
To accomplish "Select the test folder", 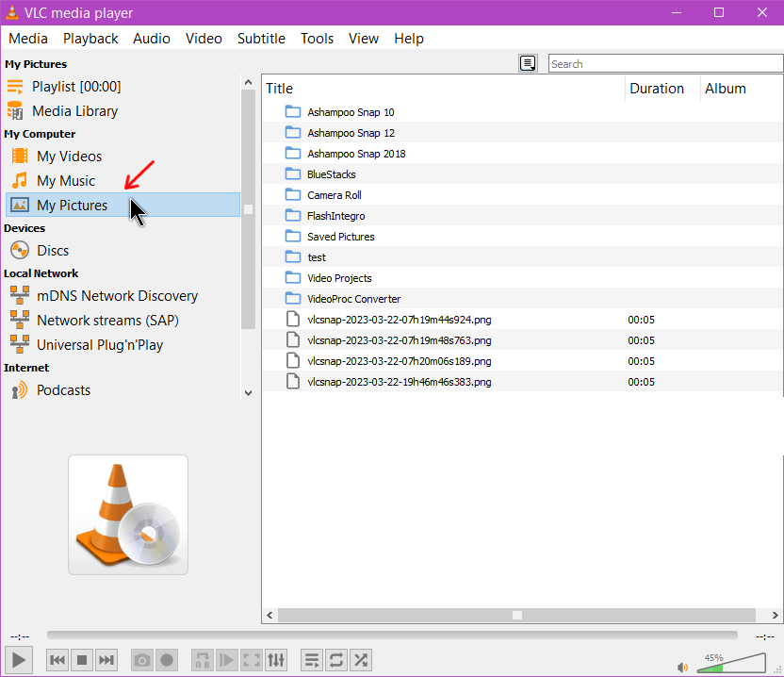I will click(522, 257).
